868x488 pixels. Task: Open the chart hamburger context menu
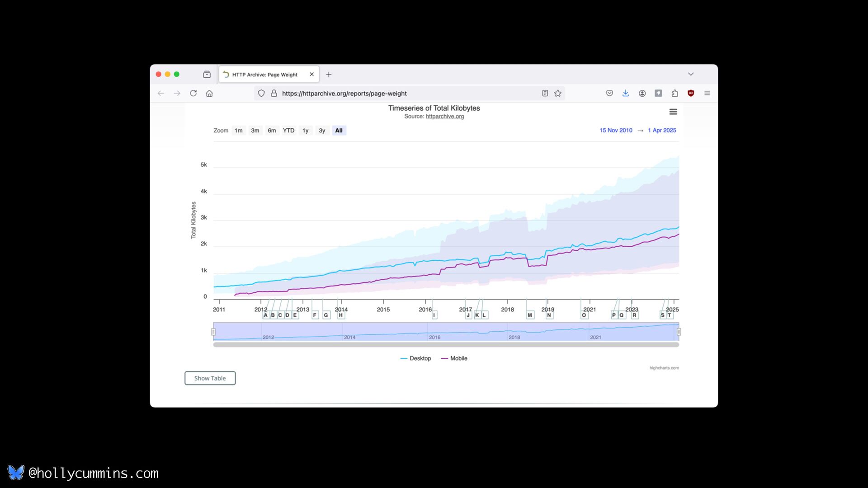pos(673,112)
